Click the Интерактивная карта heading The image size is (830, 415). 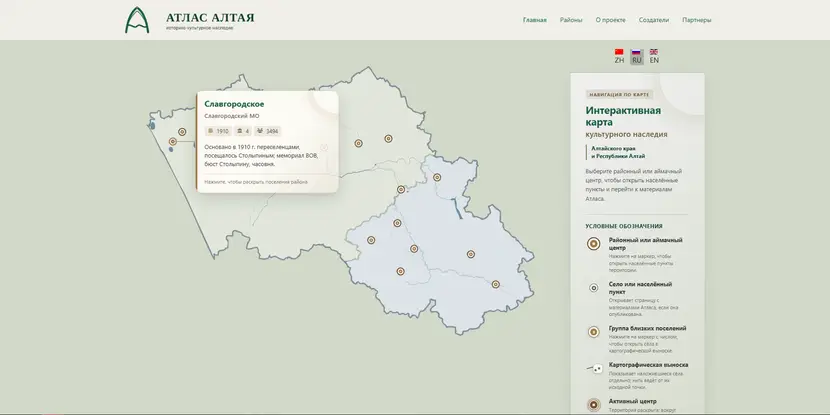(x=623, y=116)
